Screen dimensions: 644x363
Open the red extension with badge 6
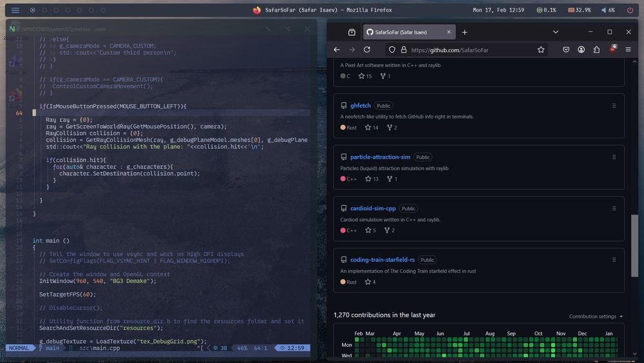(x=612, y=49)
